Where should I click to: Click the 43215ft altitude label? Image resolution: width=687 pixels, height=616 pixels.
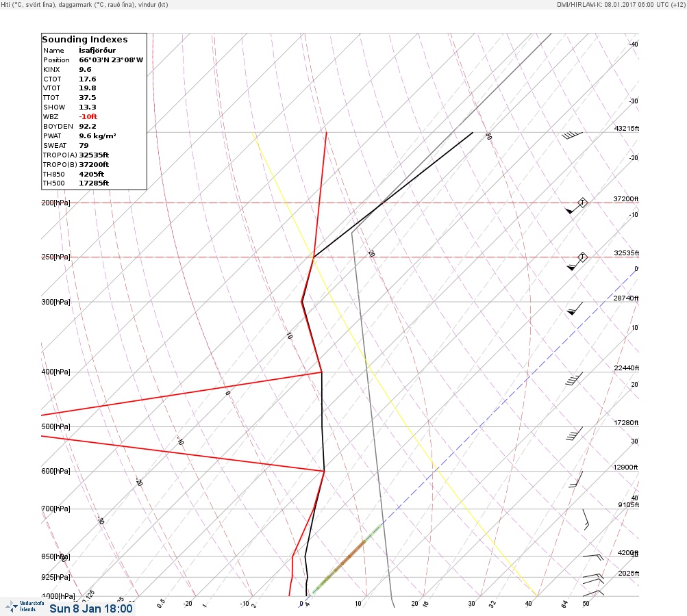click(x=627, y=128)
